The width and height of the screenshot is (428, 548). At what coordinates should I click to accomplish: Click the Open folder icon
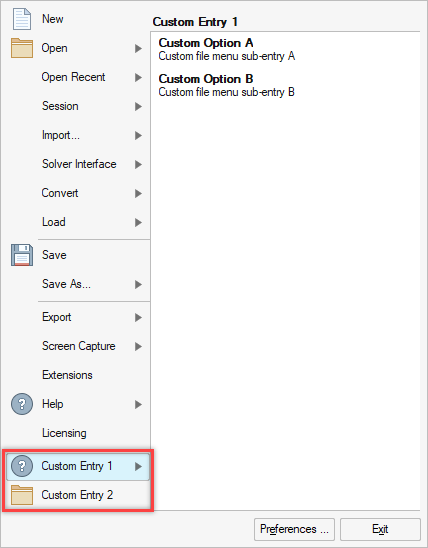point(22,48)
